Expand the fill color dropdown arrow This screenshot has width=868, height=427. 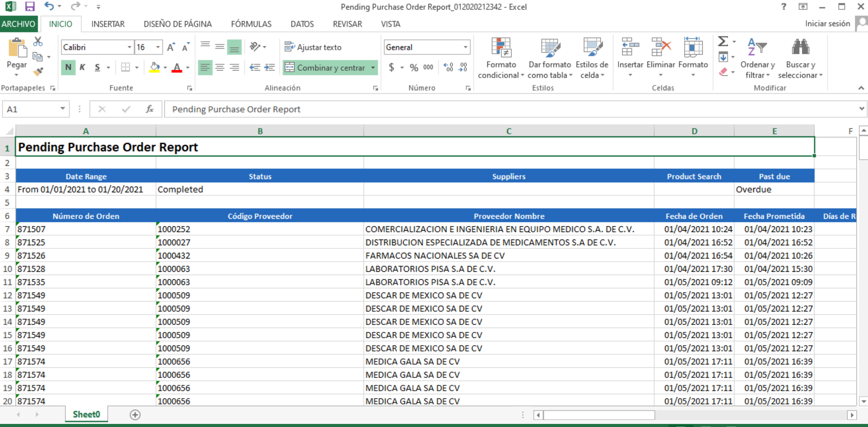click(164, 67)
